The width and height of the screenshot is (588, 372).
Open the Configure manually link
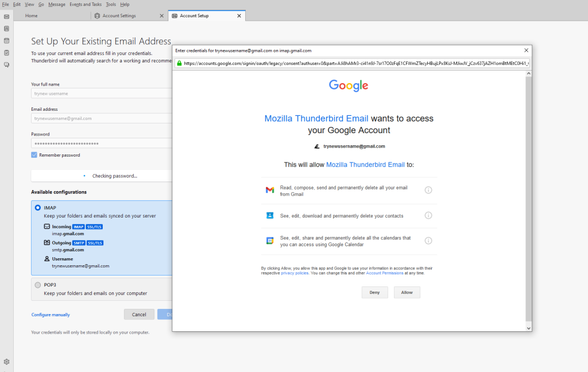[51, 315]
